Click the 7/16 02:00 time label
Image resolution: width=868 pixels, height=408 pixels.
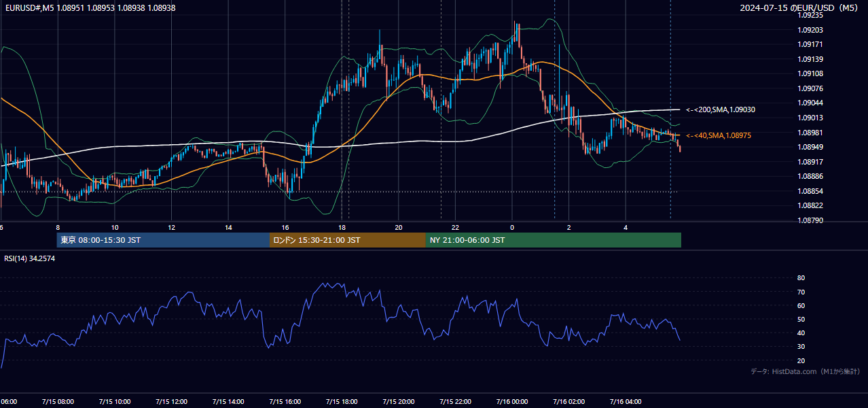pos(568,401)
